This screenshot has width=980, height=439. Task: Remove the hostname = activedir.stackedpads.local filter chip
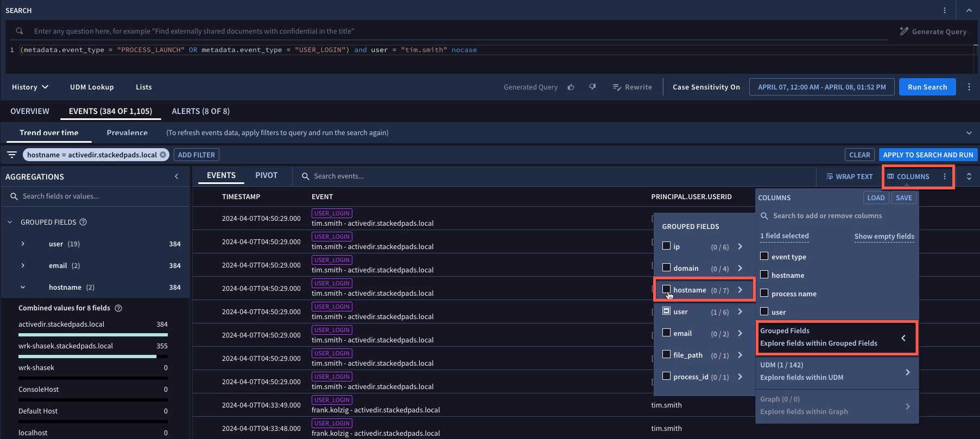pyautogui.click(x=163, y=155)
